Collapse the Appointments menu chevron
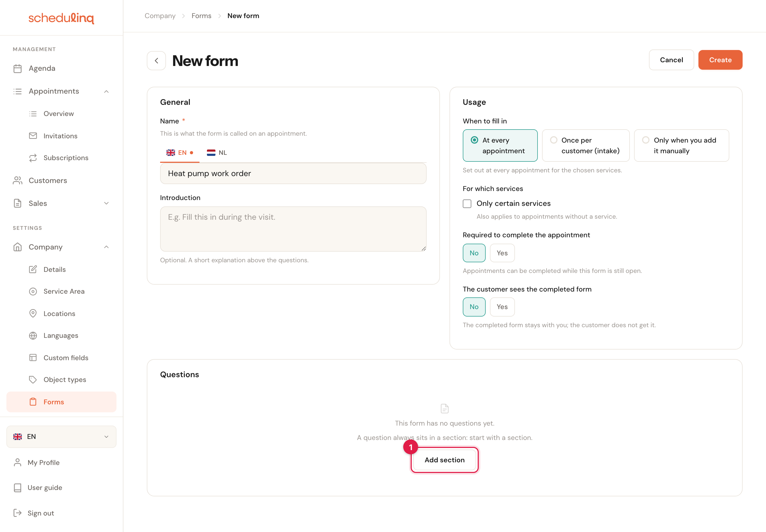Screen dimensions: 766x532 point(106,91)
